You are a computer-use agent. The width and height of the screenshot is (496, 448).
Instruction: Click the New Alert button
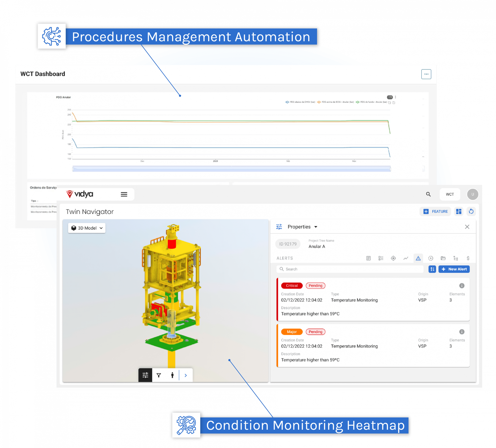(454, 269)
